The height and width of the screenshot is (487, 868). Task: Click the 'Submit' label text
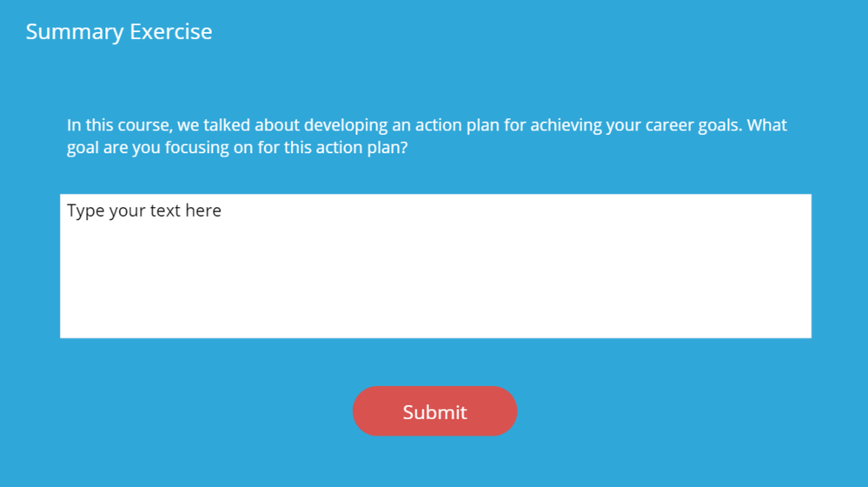click(434, 412)
